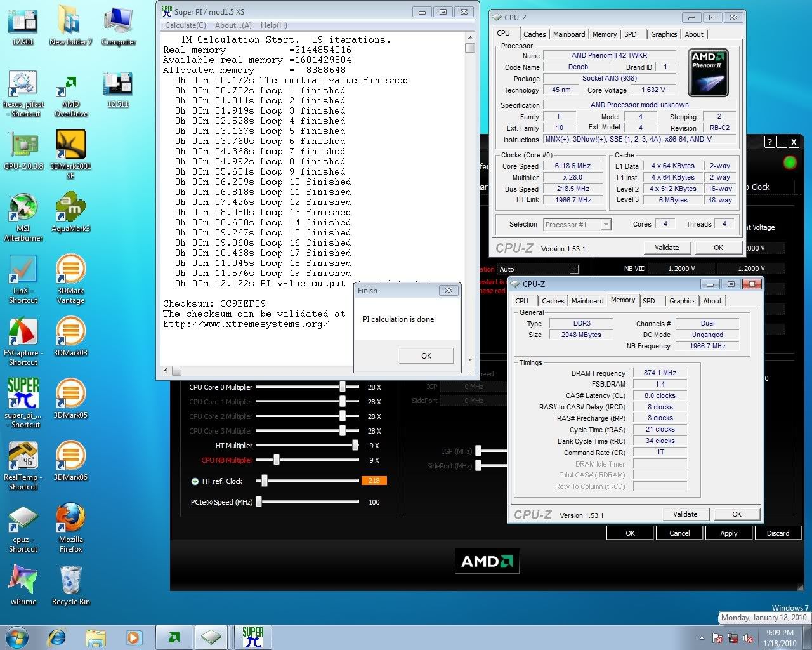Click Validate in the upper CPU-Z window
Viewport: 812px width, 650px height.
[667, 248]
